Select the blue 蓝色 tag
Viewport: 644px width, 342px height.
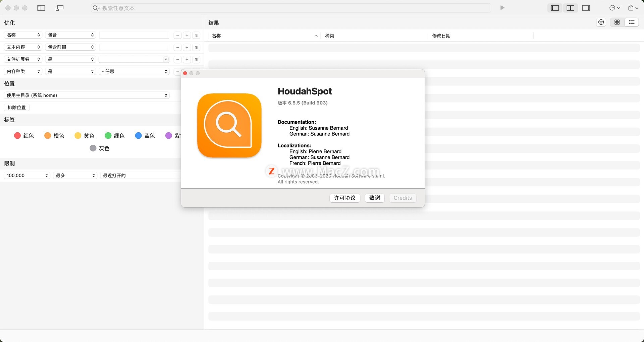coord(145,135)
